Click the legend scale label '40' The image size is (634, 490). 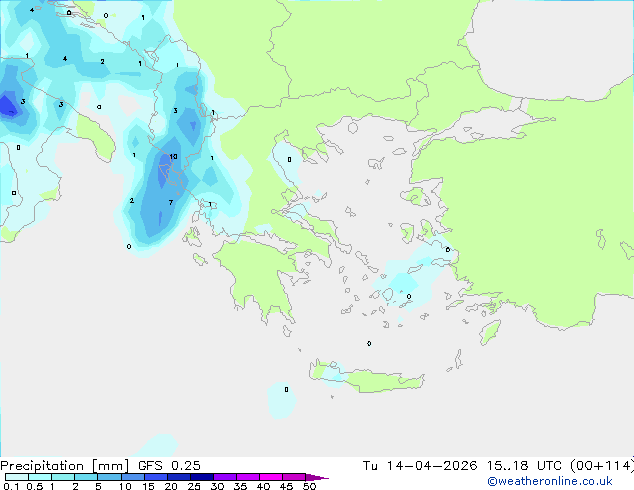point(263,486)
